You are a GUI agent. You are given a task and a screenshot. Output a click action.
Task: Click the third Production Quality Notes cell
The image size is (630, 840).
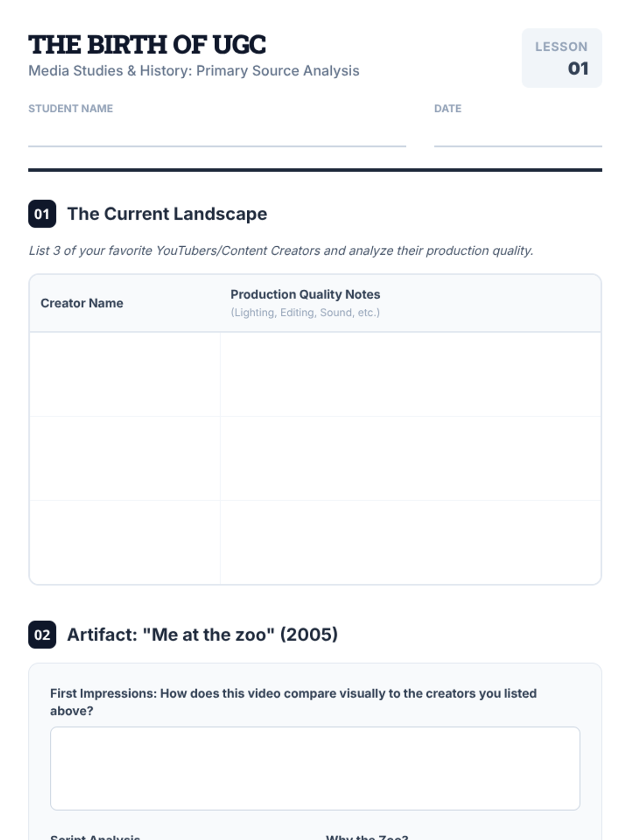411,542
